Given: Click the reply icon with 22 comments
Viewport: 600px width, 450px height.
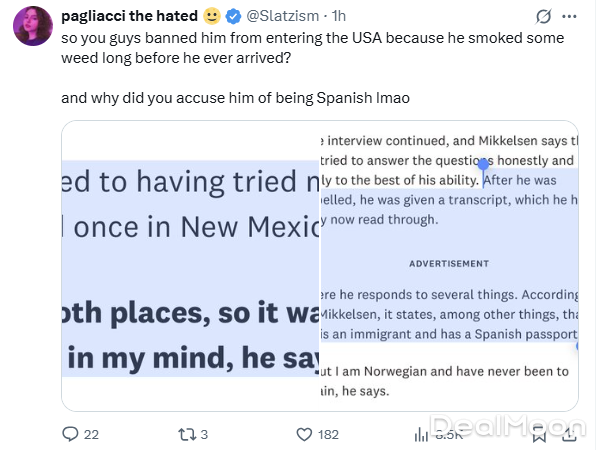Looking at the screenshot, I should [70, 434].
